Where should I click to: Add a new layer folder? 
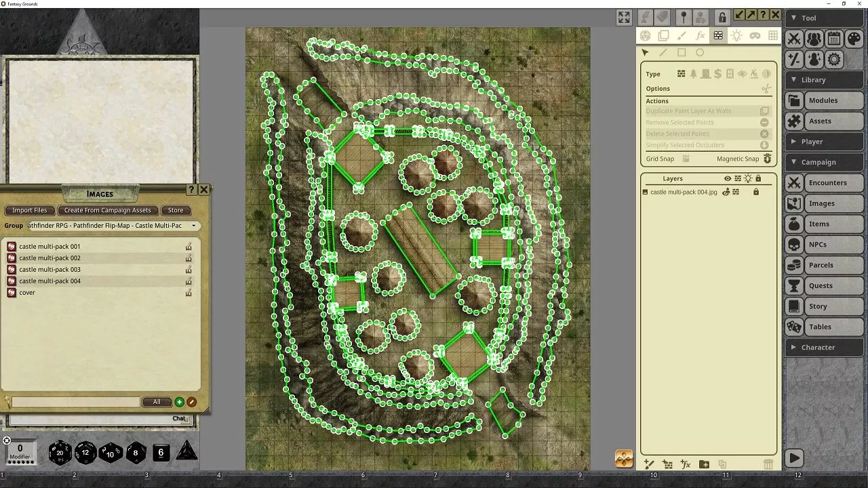point(704,464)
